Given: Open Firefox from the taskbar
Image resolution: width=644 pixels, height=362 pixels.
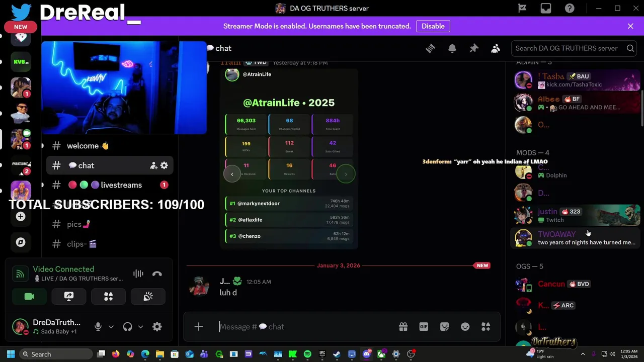Looking at the screenshot, I should [x=116, y=354].
